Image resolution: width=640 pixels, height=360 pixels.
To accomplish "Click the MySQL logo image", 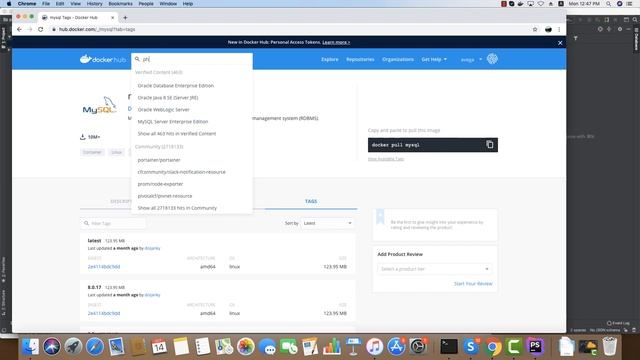I will [x=99, y=105].
